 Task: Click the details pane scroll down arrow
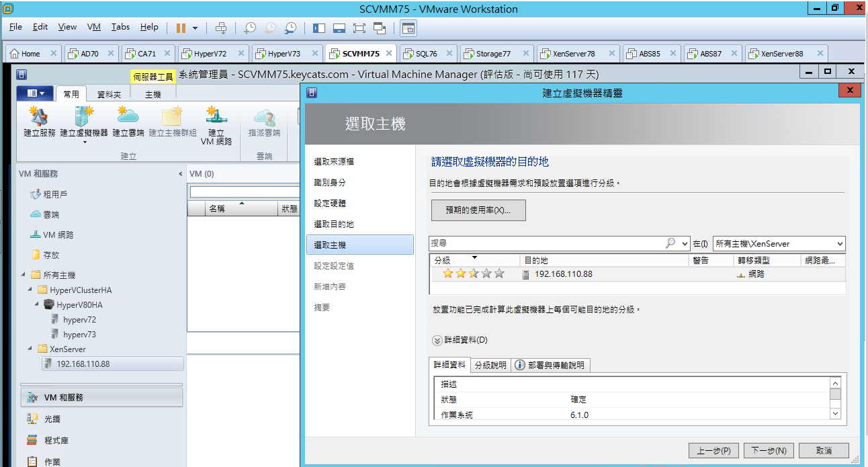pos(835,414)
